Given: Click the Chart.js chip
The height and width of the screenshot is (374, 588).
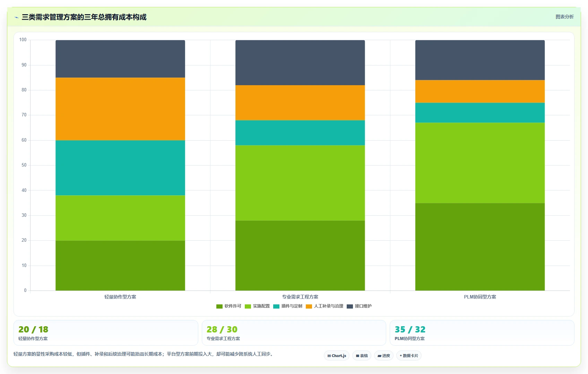Looking at the screenshot, I should (337, 356).
